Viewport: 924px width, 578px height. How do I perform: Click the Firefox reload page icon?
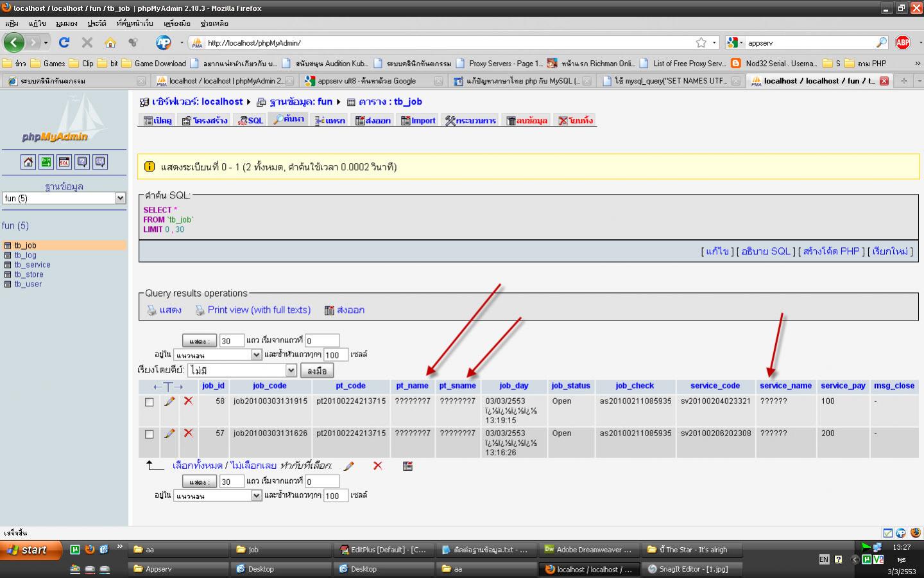click(64, 42)
